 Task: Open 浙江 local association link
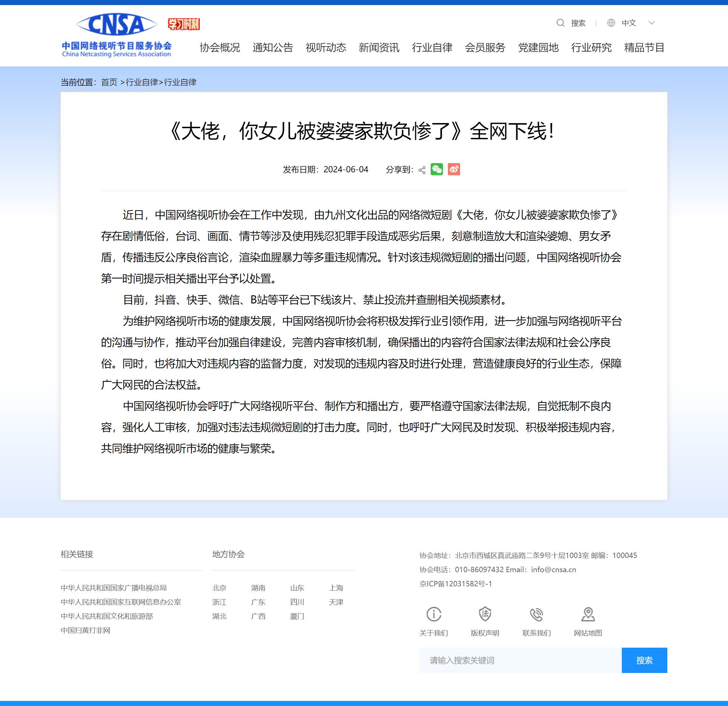(219, 602)
